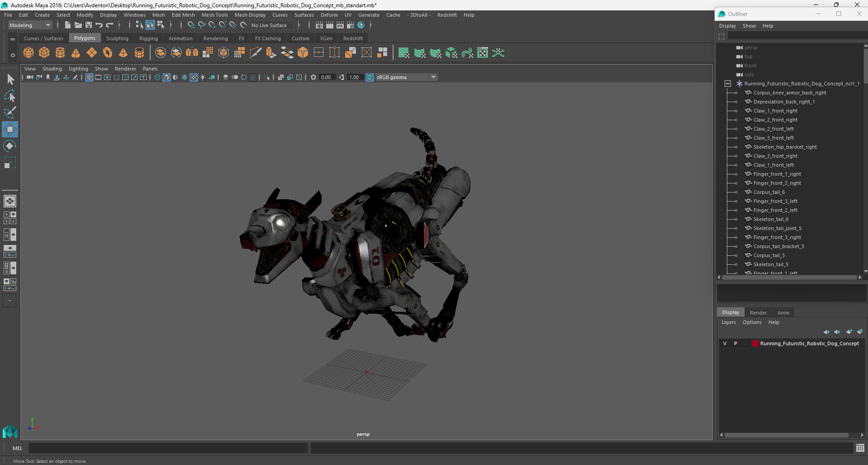Switch to the Anim layer tab
Viewport: 868px width, 465px height.
click(x=783, y=313)
